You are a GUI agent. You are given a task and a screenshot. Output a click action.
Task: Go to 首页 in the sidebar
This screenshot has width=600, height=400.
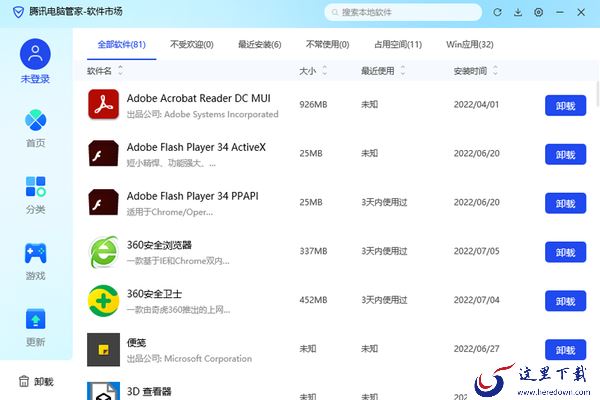(x=35, y=129)
